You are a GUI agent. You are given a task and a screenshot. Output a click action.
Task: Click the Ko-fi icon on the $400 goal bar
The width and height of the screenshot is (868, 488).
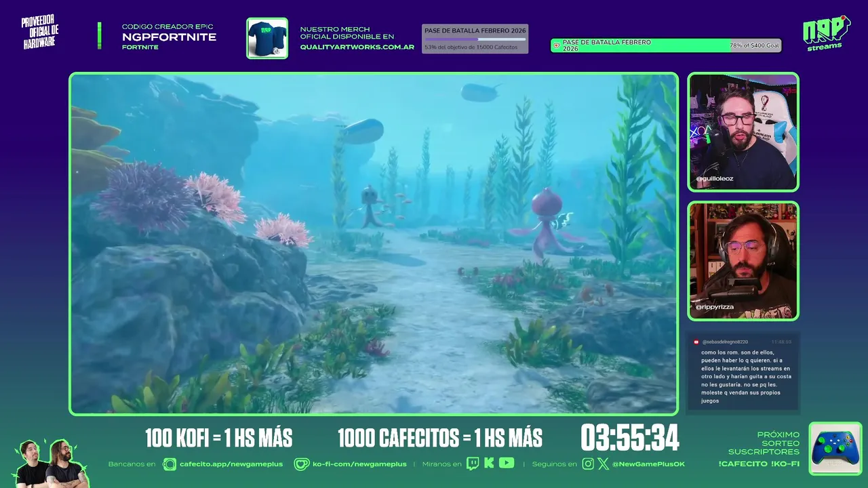coord(557,45)
